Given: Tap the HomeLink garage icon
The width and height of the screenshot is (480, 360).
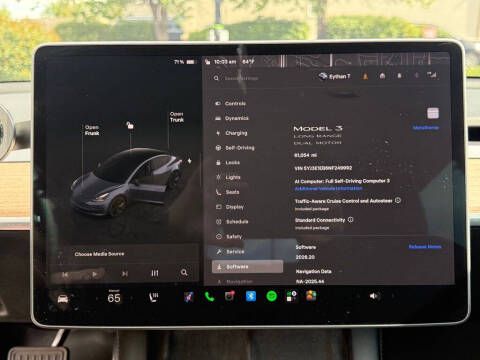Looking at the screenshot, I should coord(382,76).
